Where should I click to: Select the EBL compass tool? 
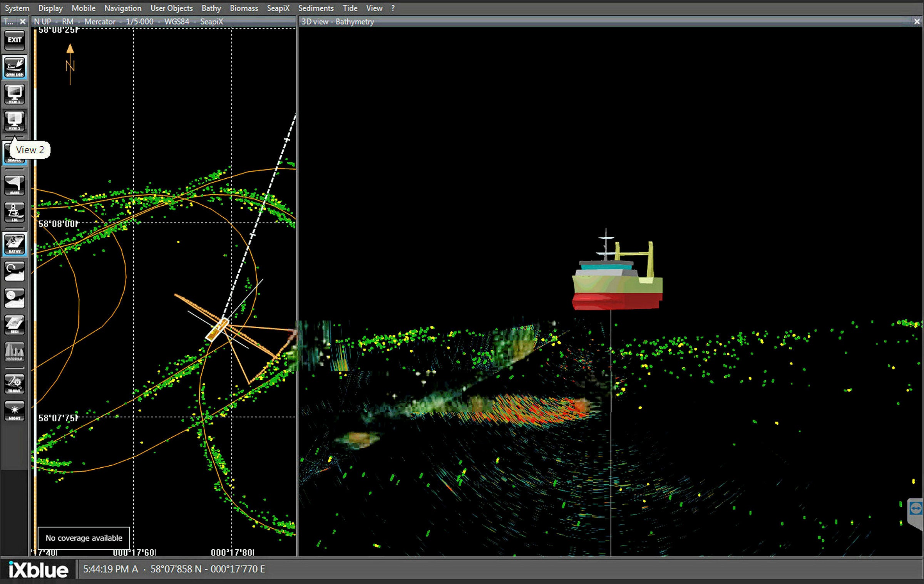[x=15, y=212]
